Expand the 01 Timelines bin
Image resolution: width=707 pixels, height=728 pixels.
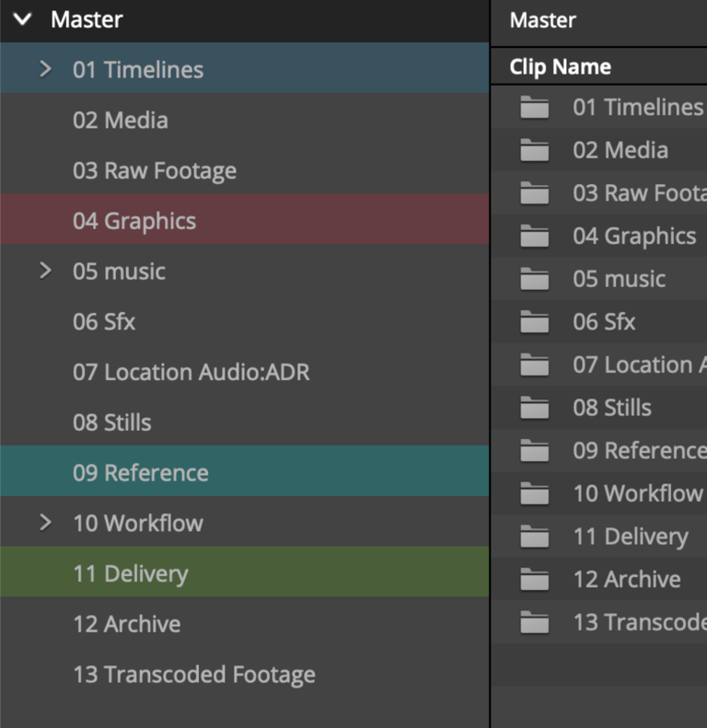(45, 69)
